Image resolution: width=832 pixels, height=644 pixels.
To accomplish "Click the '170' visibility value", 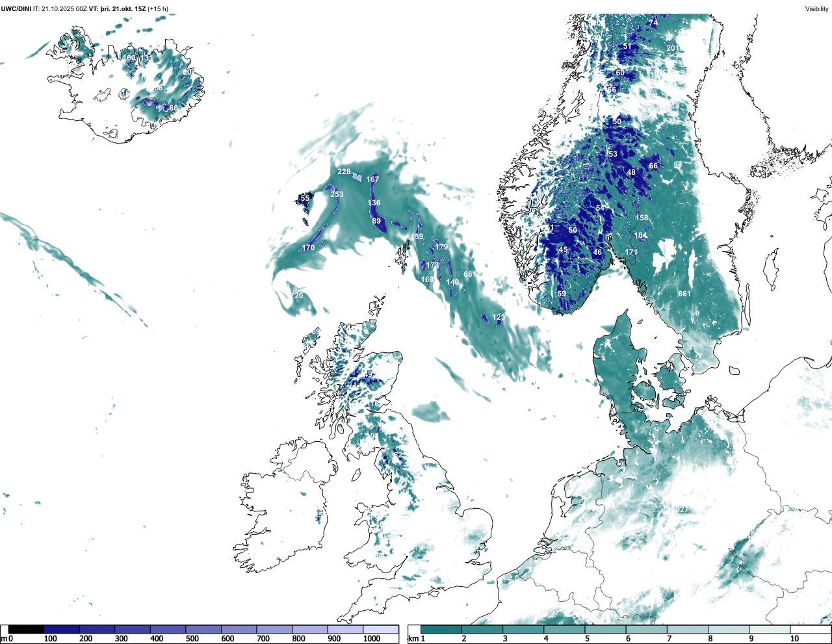I will 308,248.
